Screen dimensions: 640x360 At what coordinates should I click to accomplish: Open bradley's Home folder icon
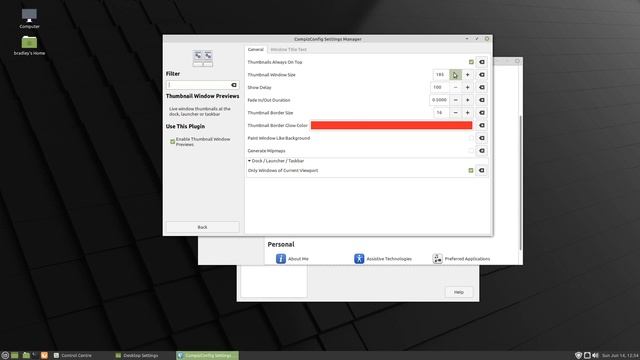tap(29, 45)
